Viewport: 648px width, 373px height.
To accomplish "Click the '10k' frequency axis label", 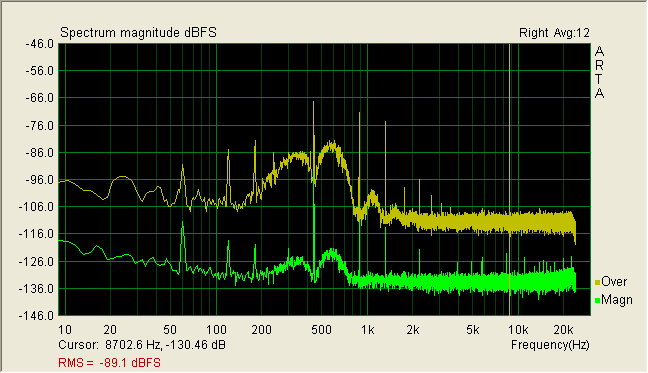I will pyautogui.click(x=518, y=330).
